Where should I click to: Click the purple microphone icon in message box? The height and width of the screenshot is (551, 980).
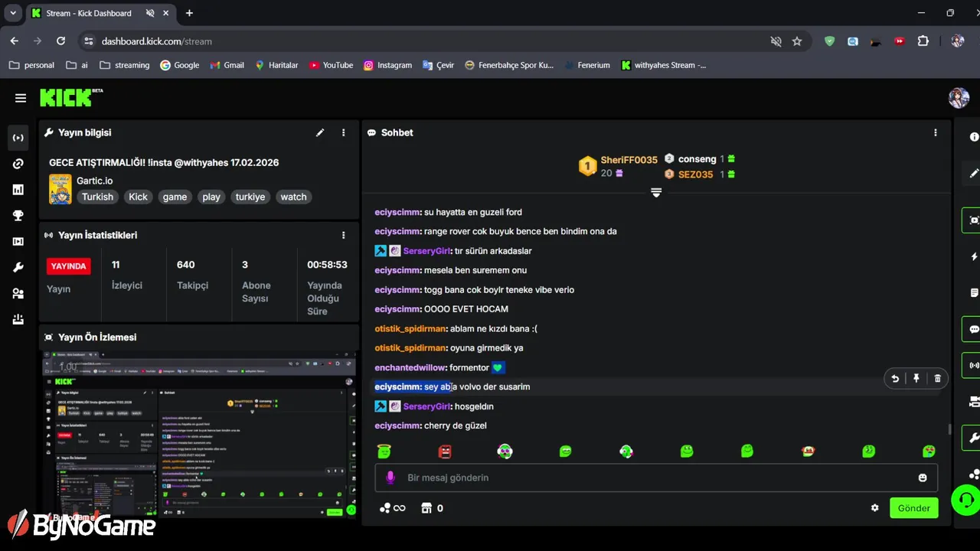click(390, 478)
